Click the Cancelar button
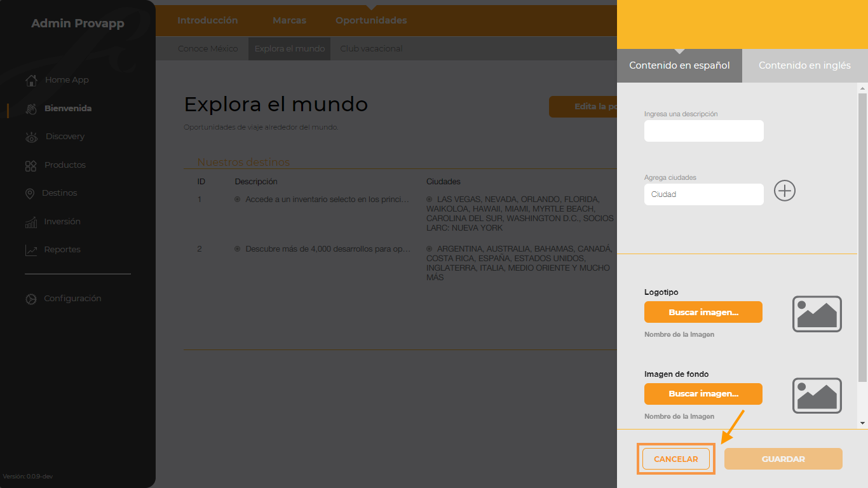 point(676,459)
